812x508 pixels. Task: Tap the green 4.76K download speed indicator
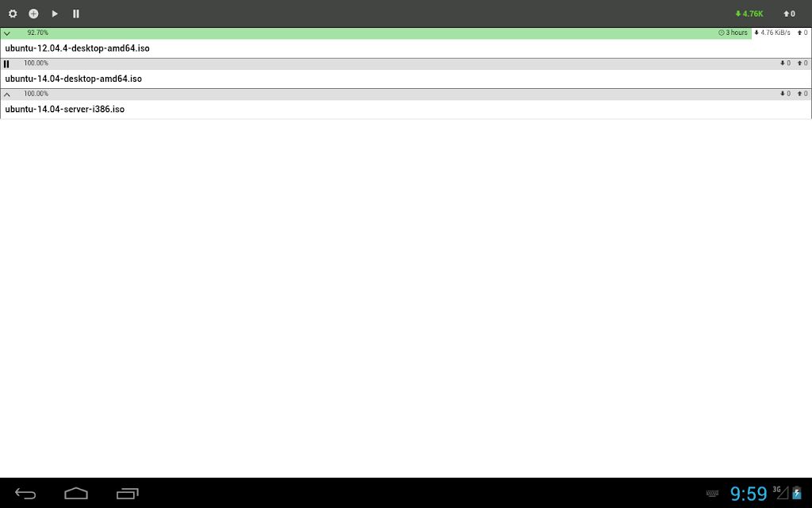[749, 13]
